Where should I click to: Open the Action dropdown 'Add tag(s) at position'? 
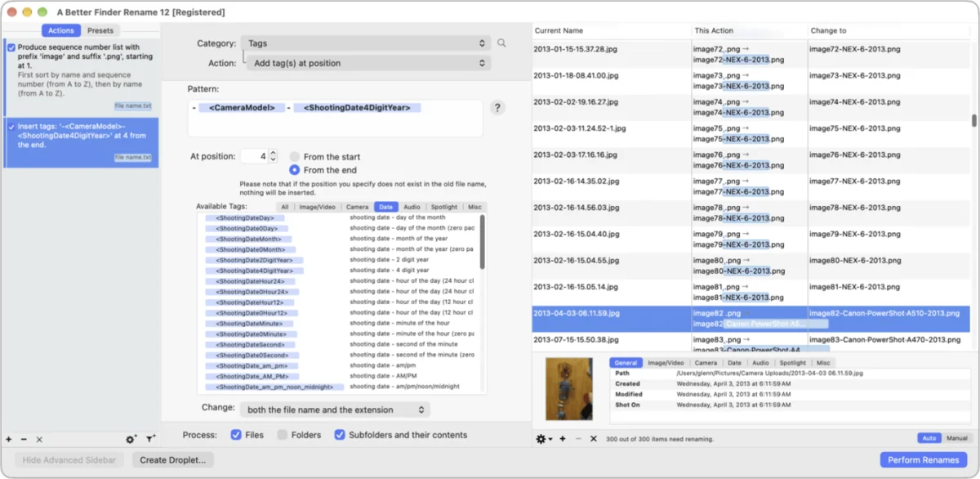pos(368,63)
